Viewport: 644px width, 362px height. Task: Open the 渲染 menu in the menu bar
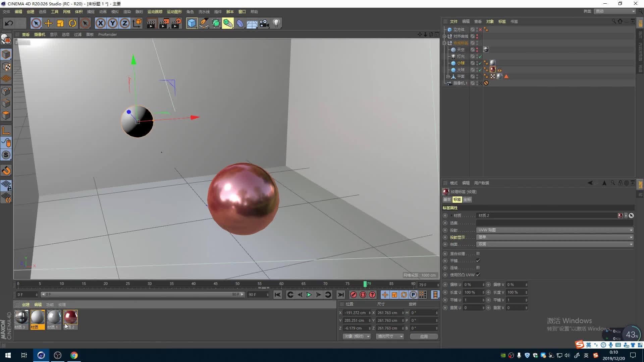[x=127, y=11]
